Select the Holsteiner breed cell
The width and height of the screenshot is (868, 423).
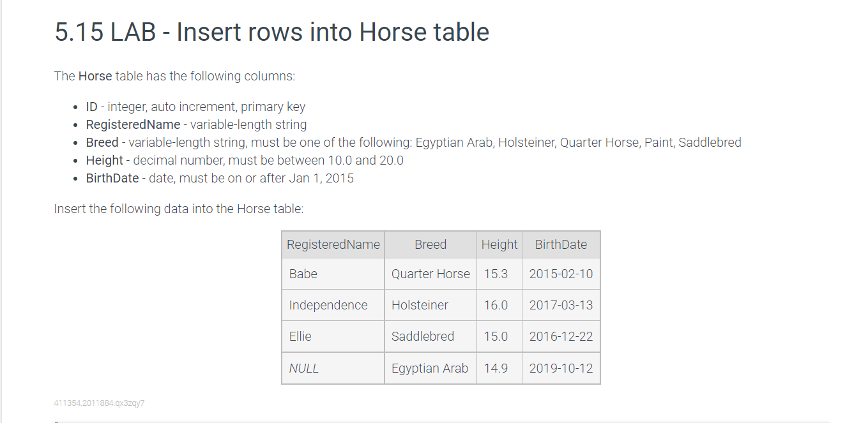tap(430, 305)
